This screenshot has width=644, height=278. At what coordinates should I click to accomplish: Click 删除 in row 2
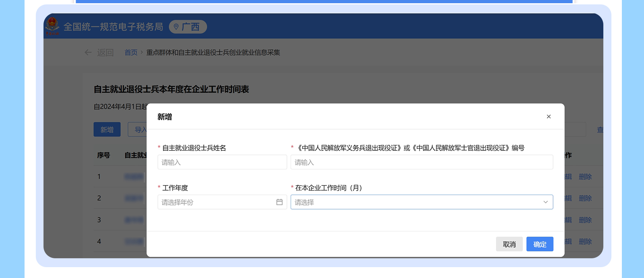(585, 198)
